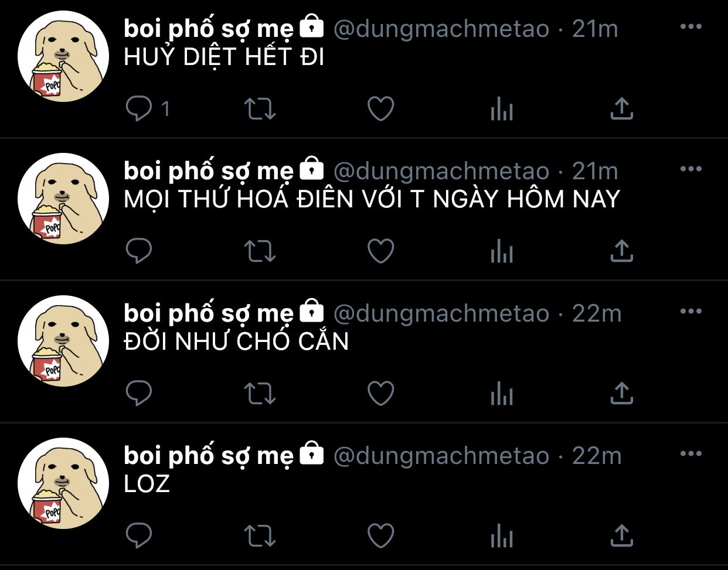Open three-dot menu on 'ĐỜI NHƯ CHÓ CẮN' tweet
The width and height of the screenshot is (728, 570).
pyautogui.click(x=691, y=312)
